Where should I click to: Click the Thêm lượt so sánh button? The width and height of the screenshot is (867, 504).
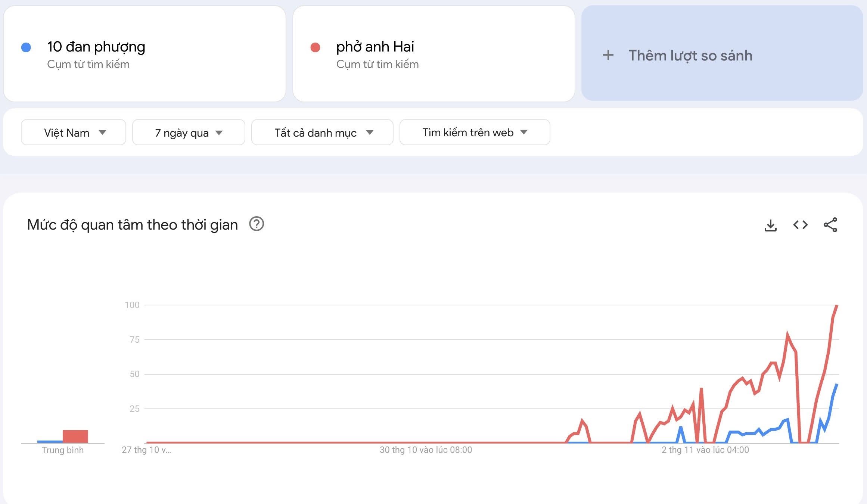722,55
